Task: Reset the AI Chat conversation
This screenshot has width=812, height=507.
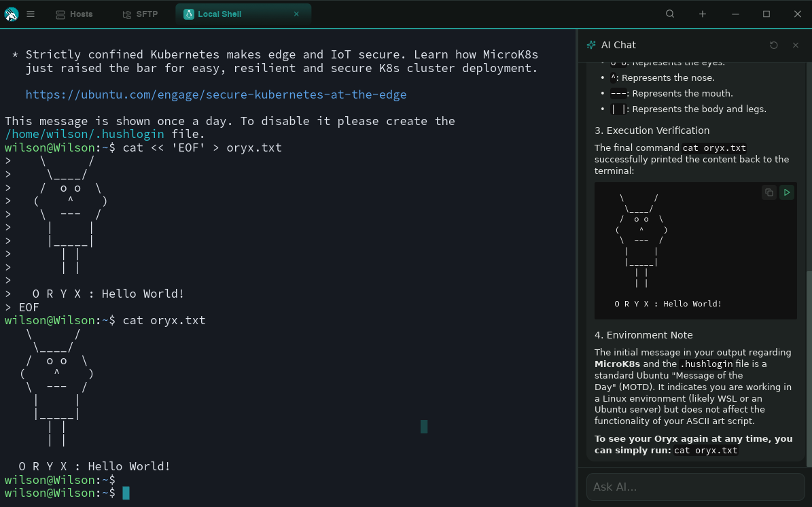Action: coord(774,45)
